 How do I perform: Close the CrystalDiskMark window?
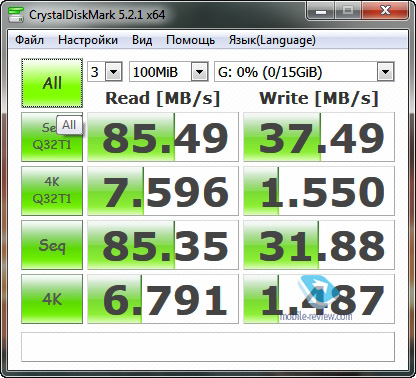click(x=385, y=11)
